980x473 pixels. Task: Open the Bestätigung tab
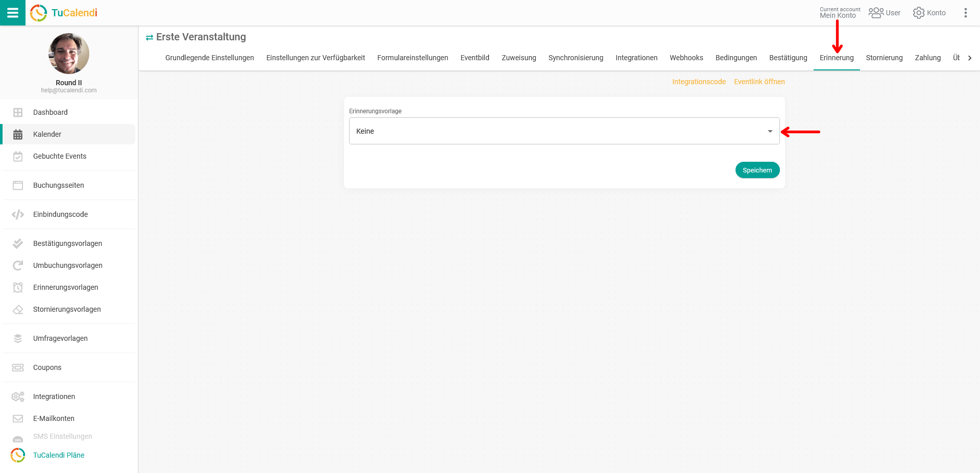tap(788, 58)
